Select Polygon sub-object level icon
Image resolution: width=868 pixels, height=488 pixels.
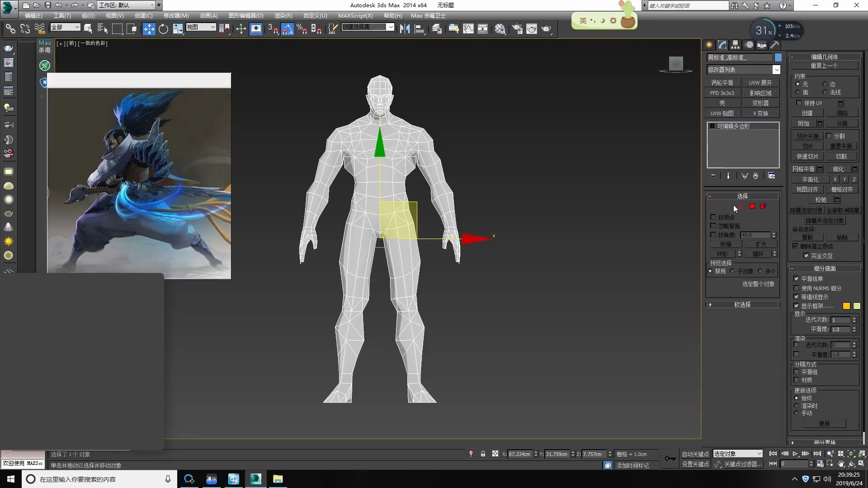tap(752, 206)
